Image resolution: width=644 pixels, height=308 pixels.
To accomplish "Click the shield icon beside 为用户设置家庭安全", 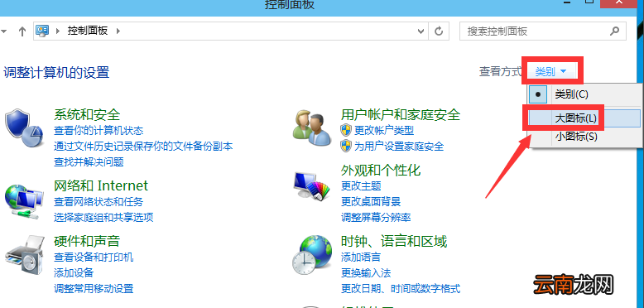I will 347,146.
